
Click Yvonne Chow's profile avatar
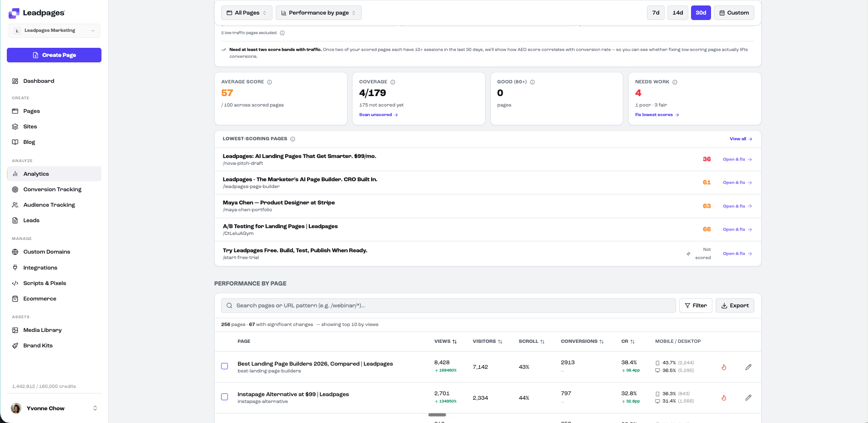point(16,408)
